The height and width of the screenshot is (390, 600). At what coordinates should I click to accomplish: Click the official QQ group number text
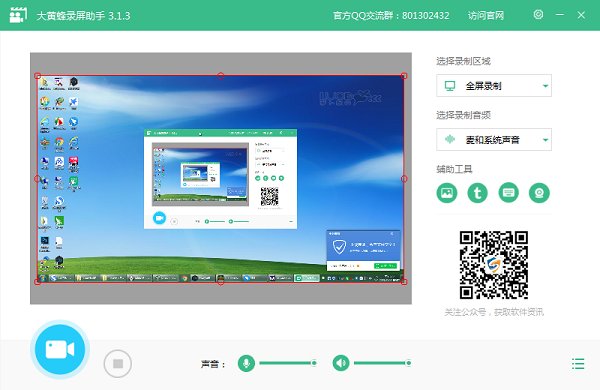pos(391,16)
